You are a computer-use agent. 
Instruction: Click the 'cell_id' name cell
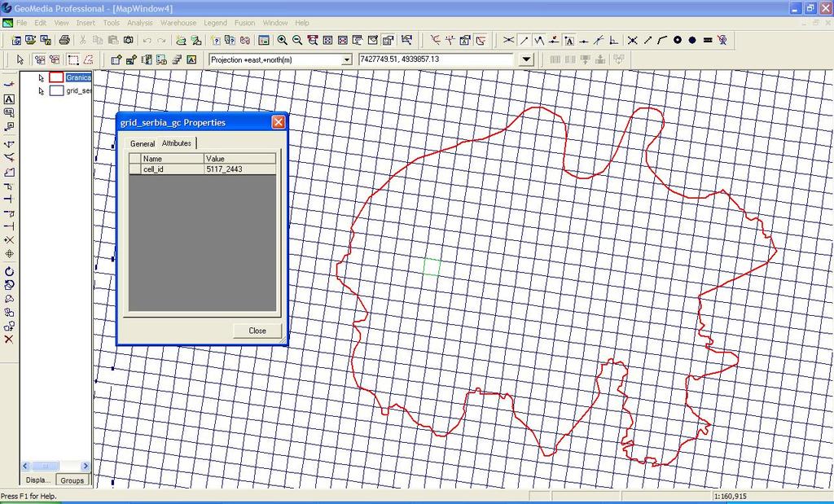173,169
